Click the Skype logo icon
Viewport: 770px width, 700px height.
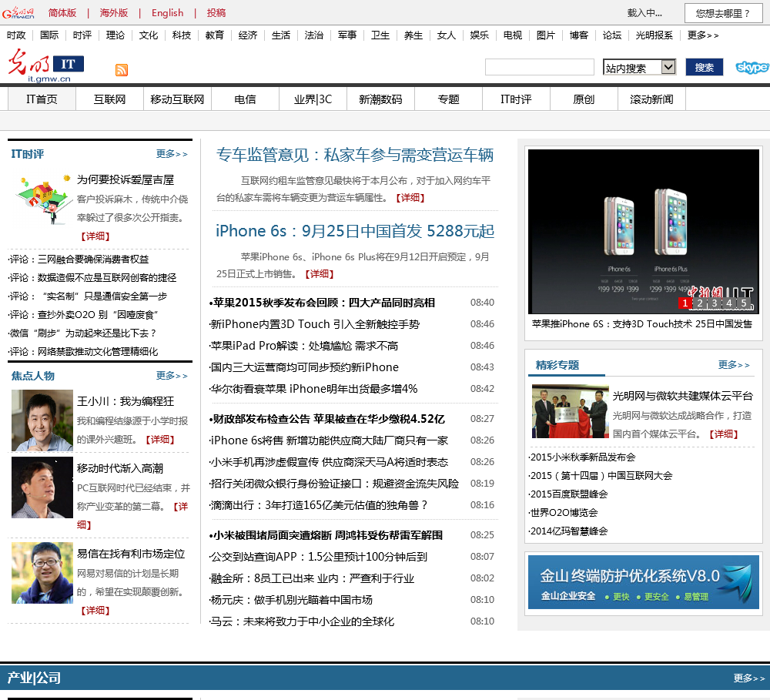[752, 67]
